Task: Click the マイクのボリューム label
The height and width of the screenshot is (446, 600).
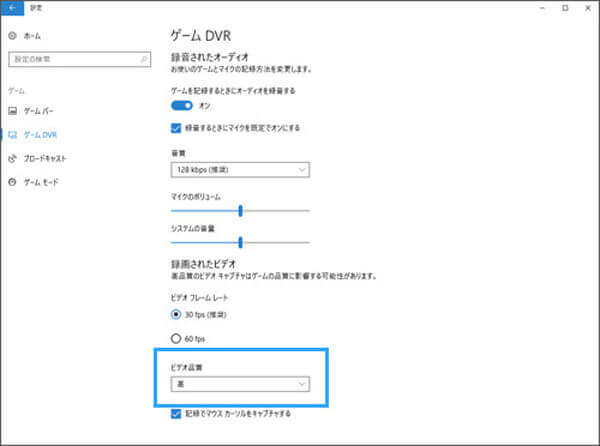Action: (x=196, y=197)
